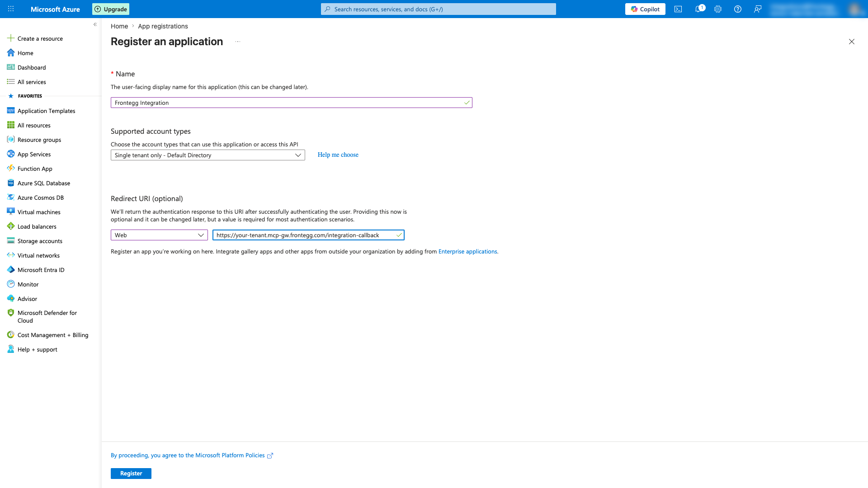Click the Cost Management + Billing icon
The height and width of the screenshot is (488, 868).
coord(11,335)
